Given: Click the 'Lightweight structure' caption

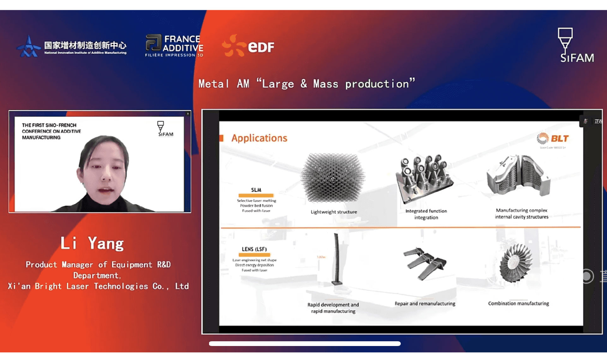Looking at the screenshot, I should tap(334, 212).
